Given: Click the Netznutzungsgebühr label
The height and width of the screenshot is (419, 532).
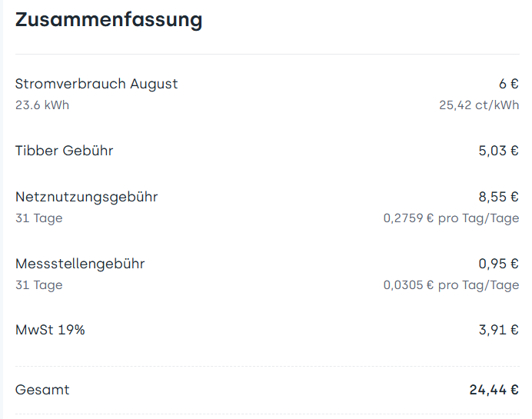Looking at the screenshot, I should (x=86, y=197).
